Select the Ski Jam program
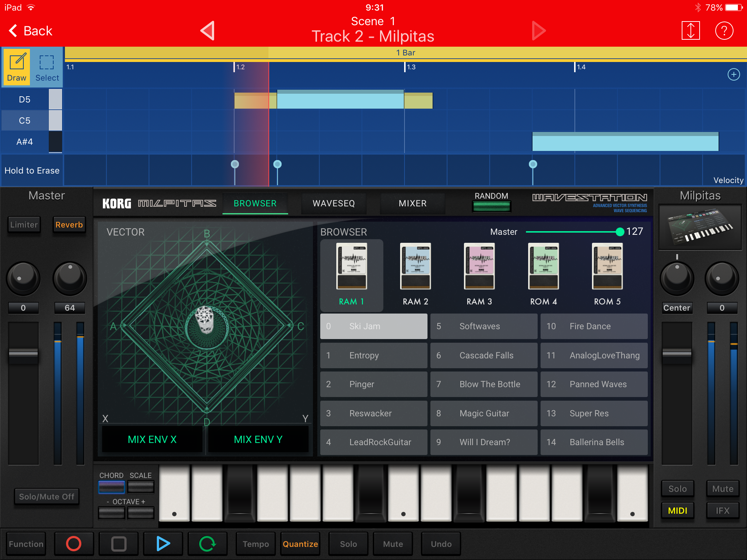747x560 pixels. pyautogui.click(x=374, y=326)
